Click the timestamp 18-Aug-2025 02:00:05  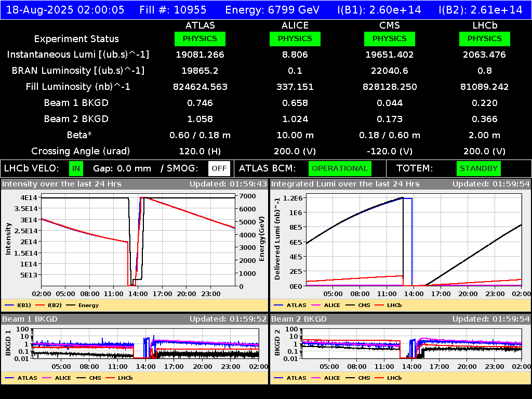click(65, 10)
